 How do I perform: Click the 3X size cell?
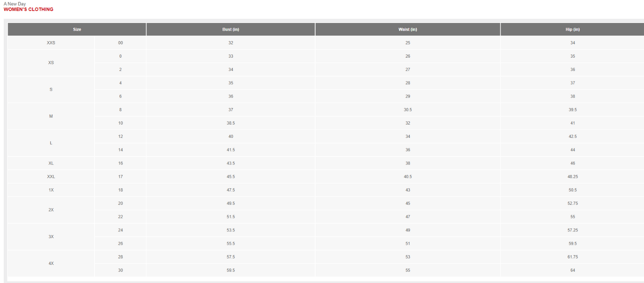[51, 237]
